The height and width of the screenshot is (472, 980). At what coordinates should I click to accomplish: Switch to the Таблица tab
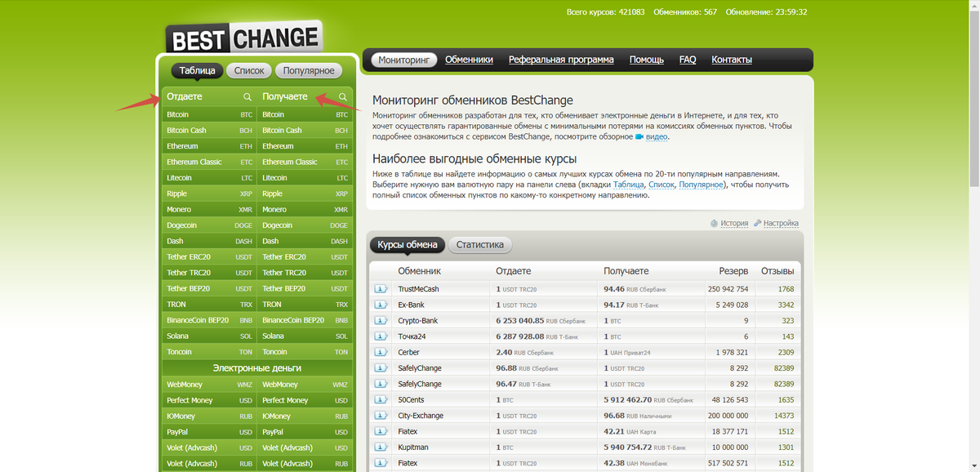[x=197, y=71]
